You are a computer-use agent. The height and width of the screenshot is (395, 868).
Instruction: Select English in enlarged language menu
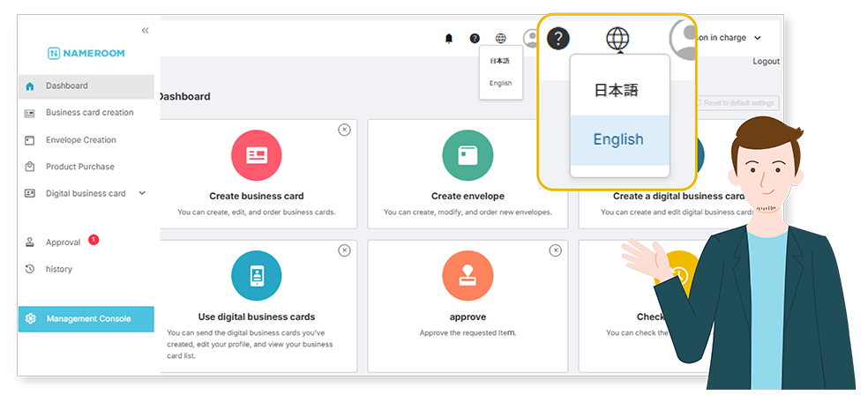pyautogui.click(x=618, y=139)
